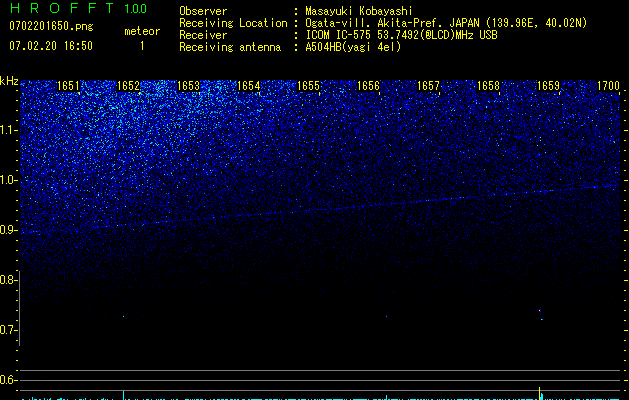This screenshot has height=400, width=629.
Task: Click the meteor count label
Action: click(x=142, y=31)
